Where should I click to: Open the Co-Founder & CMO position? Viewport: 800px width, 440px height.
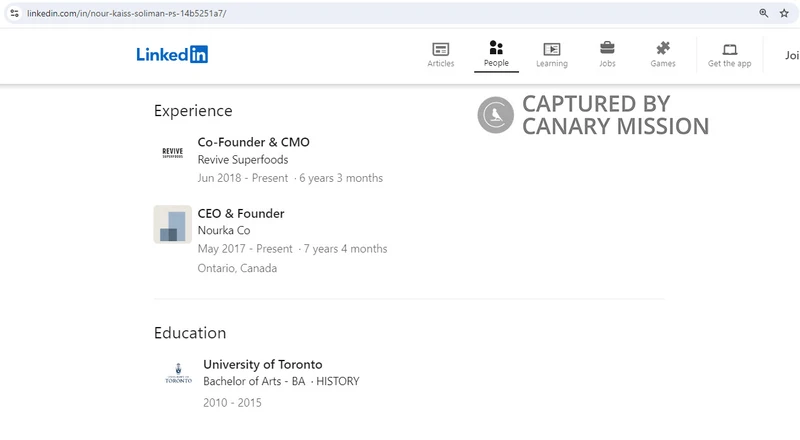254,142
